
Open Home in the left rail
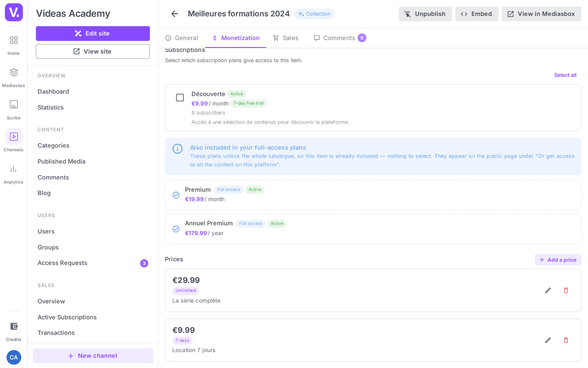point(14,45)
